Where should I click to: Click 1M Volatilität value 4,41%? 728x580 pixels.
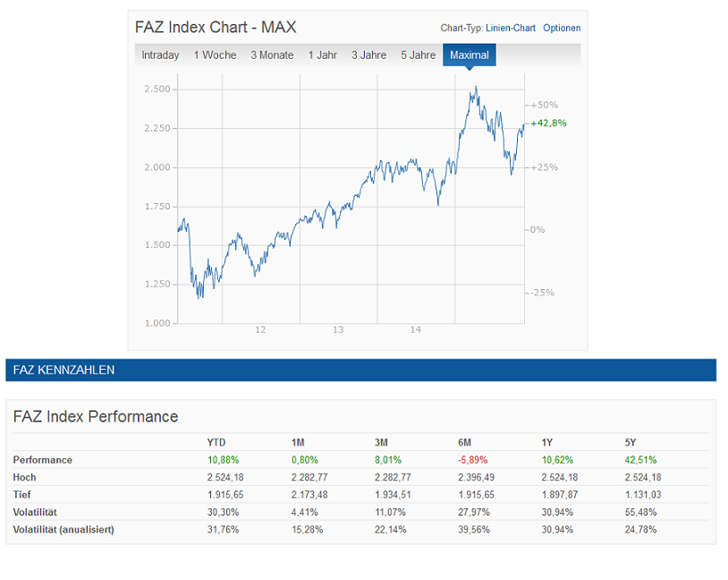pos(305,512)
